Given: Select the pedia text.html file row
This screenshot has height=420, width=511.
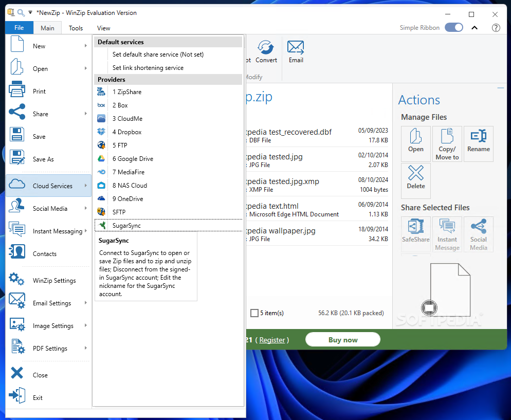Looking at the screenshot, I should click(317, 210).
